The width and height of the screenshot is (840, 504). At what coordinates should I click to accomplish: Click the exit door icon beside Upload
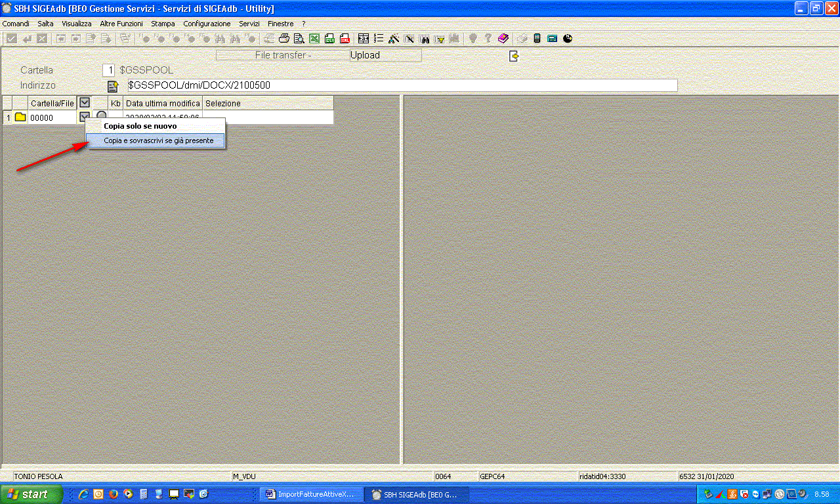coord(514,56)
